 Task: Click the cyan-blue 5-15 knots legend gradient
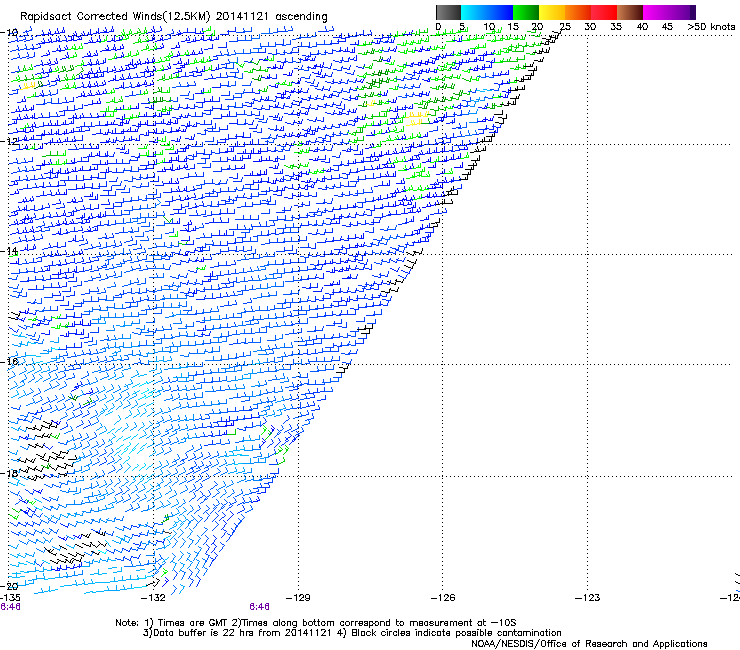click(x=487, y=12)
